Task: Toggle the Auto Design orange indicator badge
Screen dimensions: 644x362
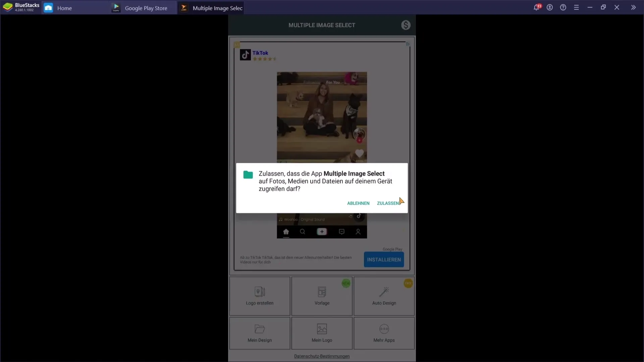Action: (x=409, y=283)
